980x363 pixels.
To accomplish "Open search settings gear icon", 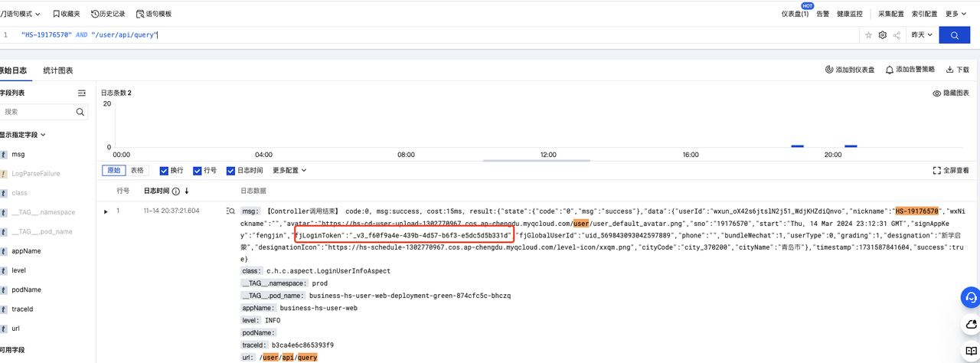I will click(x=883, y=35).
